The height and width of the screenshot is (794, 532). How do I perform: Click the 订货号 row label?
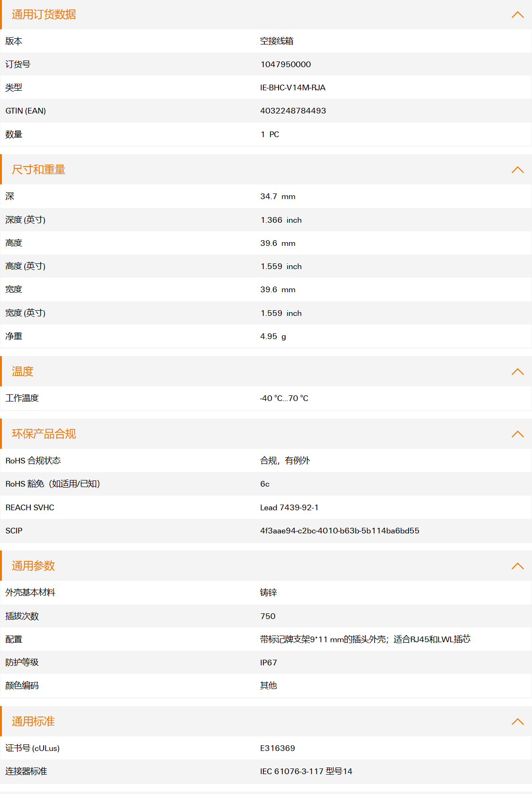[x=18, y=64]
